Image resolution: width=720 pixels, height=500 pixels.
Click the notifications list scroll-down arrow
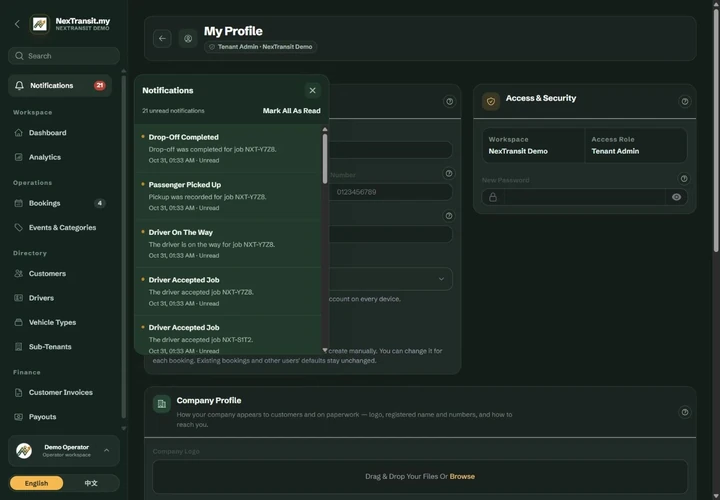[325, 350]
